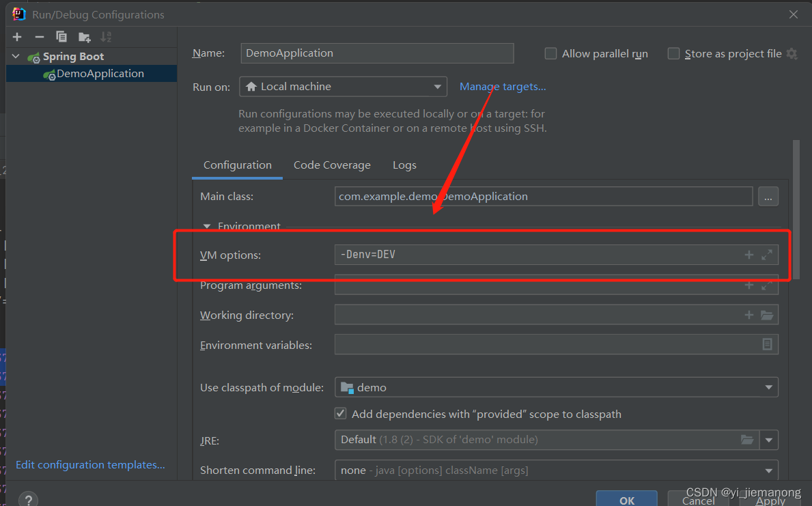Check Store as project file

[673, 53]
